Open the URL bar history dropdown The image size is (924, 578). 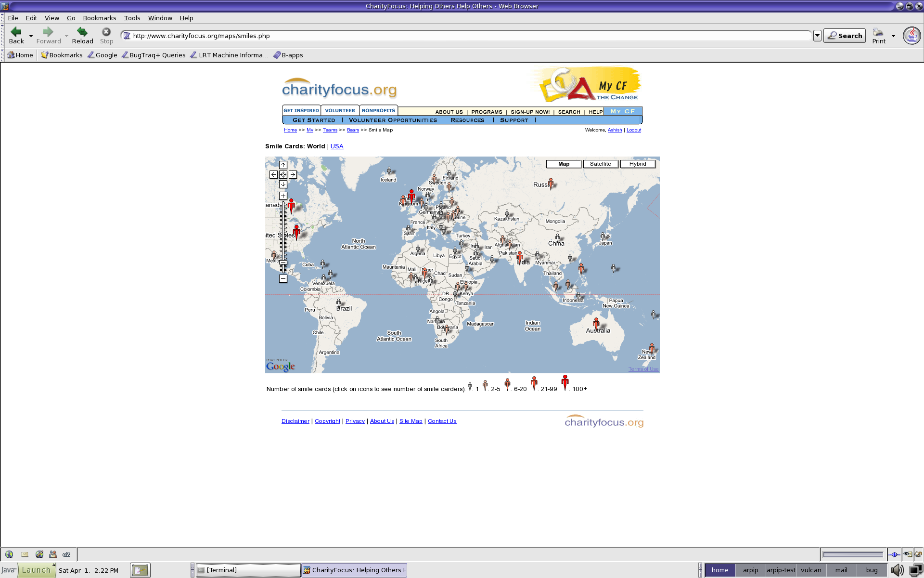(x=817, y=36)
